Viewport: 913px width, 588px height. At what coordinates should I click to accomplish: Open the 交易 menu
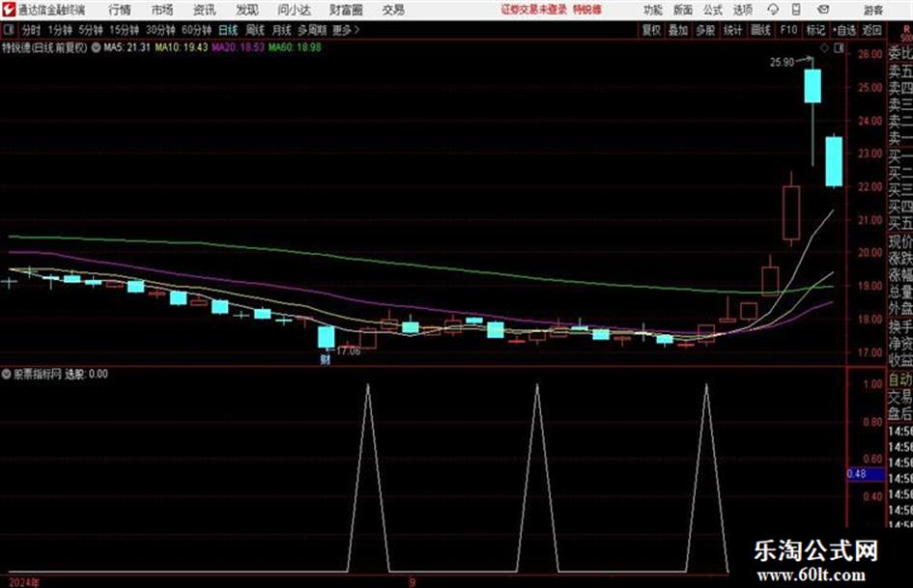tap(393, 10)
